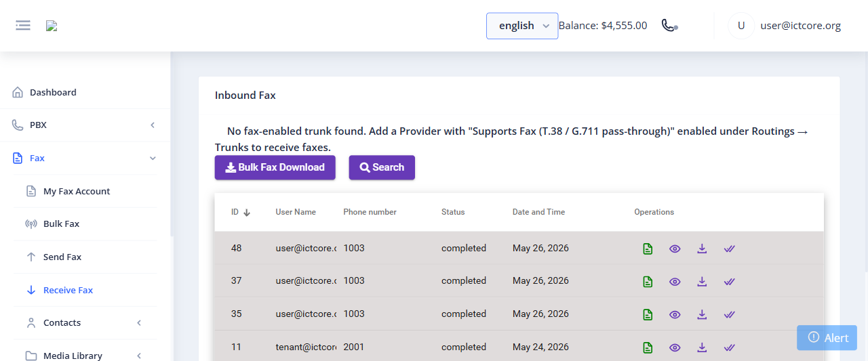Screen dimensions: 868x361
Task: Click the Fax document icon
Action: [x=18, y=158]
